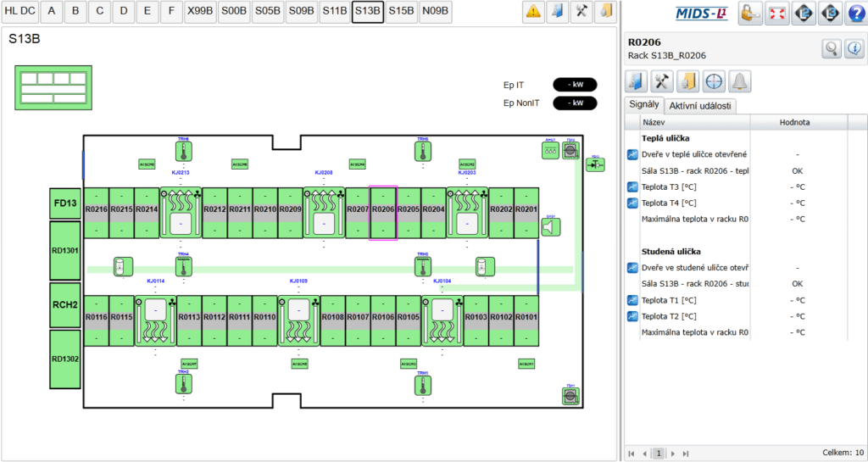868x462 pixels.
Task: Click the siren speaker icon near R0201
Action: coord(551,226)
